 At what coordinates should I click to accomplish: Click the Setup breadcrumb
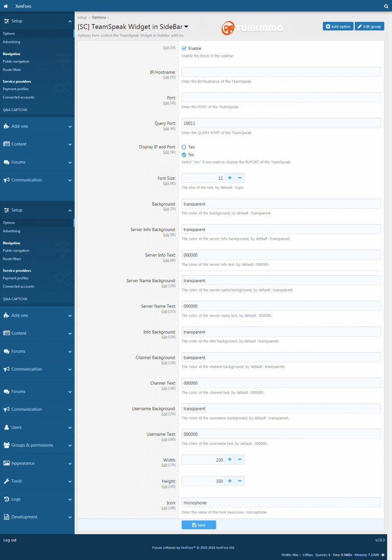pos(82,17)
